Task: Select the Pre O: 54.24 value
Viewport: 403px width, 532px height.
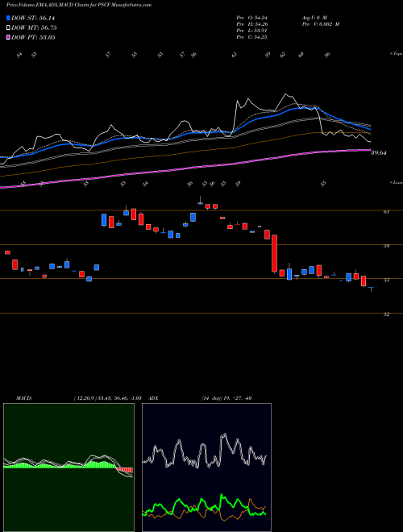Action: 251,18
